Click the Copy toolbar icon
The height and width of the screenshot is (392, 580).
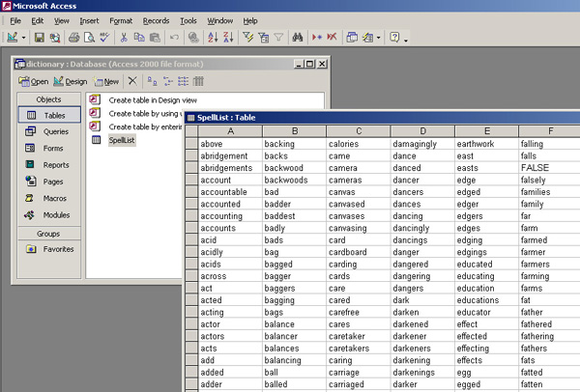tap(139, 38)
